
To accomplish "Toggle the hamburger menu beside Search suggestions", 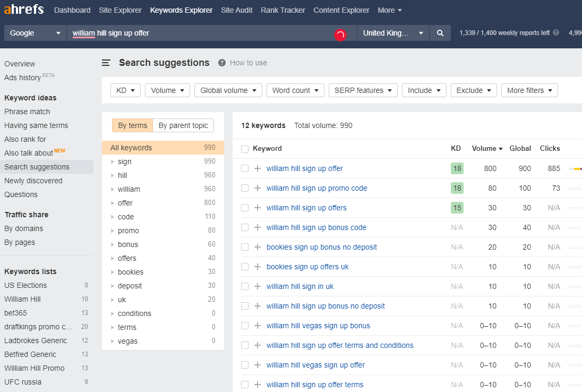I will [106, 63].
